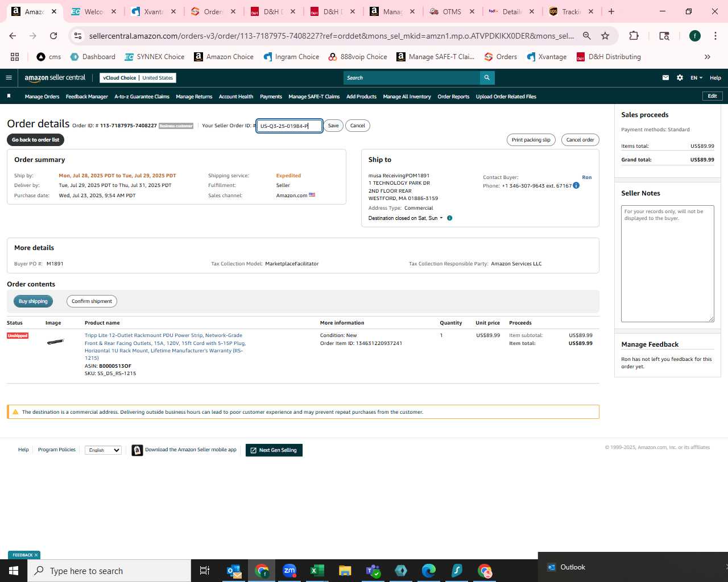
Task: Open File Explorer from taskbar
Action: pos(345,571)
